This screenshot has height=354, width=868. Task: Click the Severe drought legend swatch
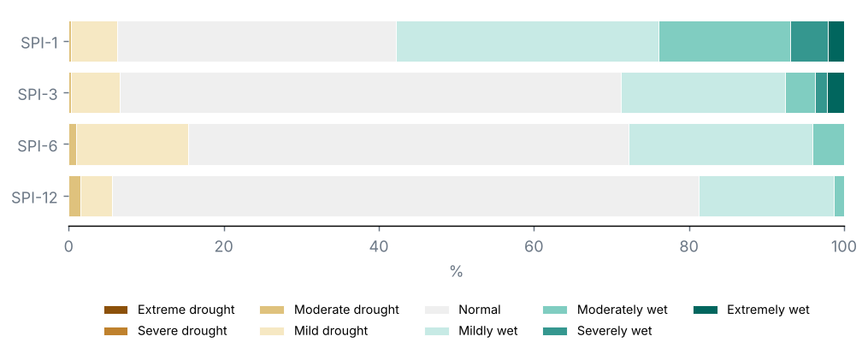(x=115, y=331)
